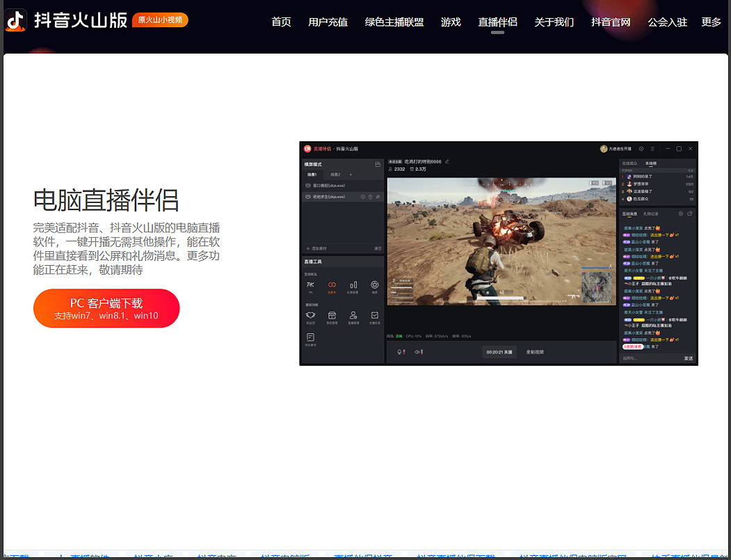Click the person-management icon in preview tools
Image resolution: width=731 pixels, height=560 pixels.
coord(353,315)
